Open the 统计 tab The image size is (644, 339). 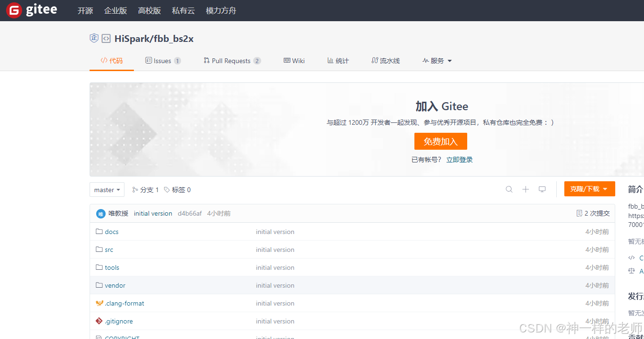(x=338, y=61)
